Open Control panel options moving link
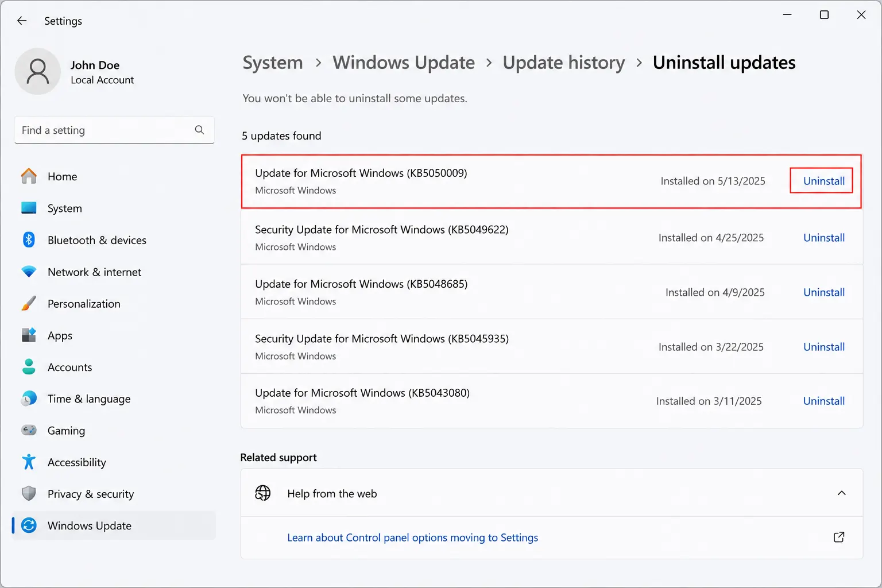 [x=412, y=537]
